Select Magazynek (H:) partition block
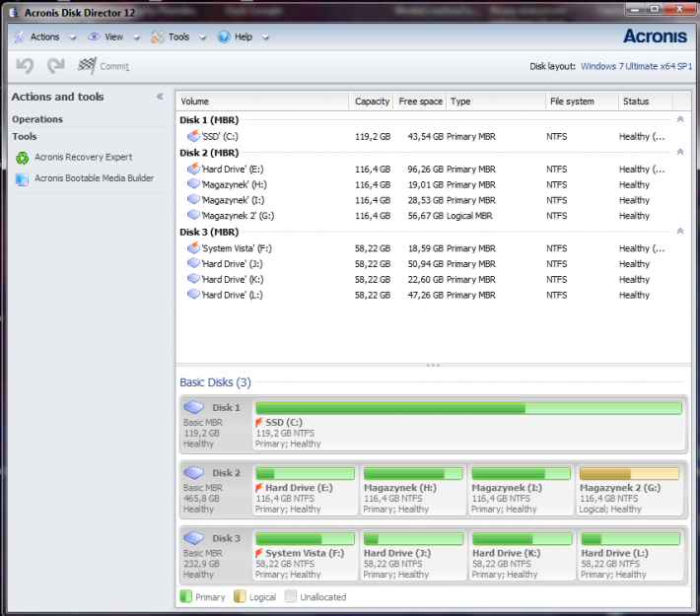 click(x=413, y=490)
